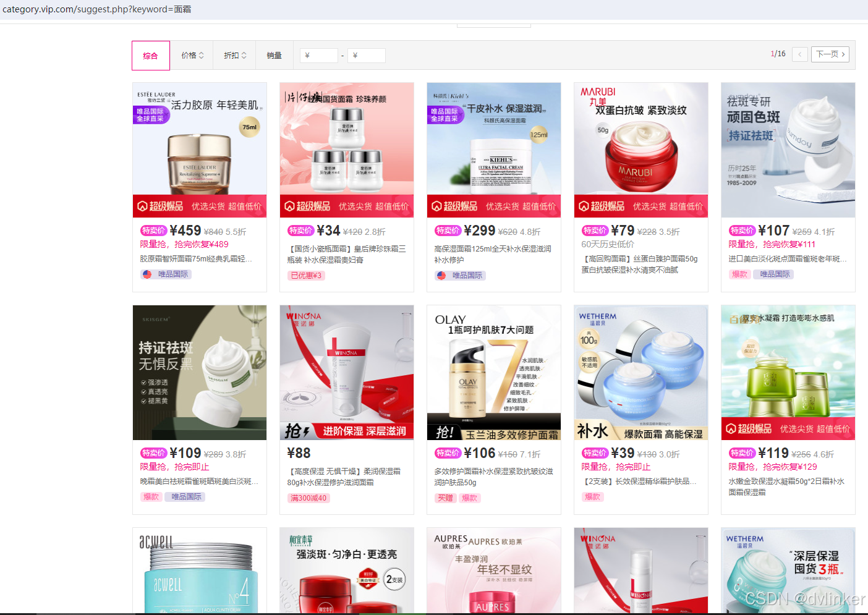Click 晚霜美白祛斑霜 product title
Screen dimensions: 868x615
(199, 481)
